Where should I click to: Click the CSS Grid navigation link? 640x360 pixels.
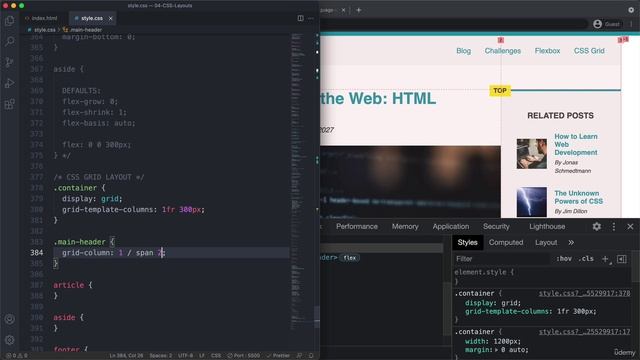click(x=589, y=51)
